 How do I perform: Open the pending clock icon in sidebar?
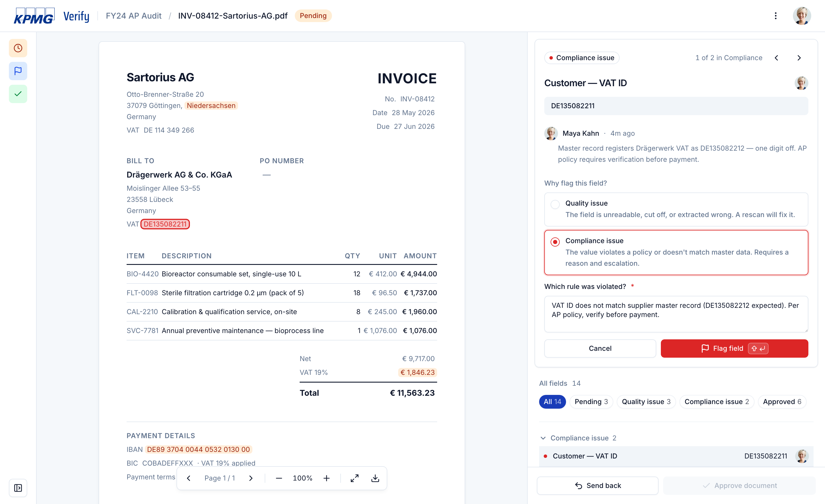click(18, 48)
